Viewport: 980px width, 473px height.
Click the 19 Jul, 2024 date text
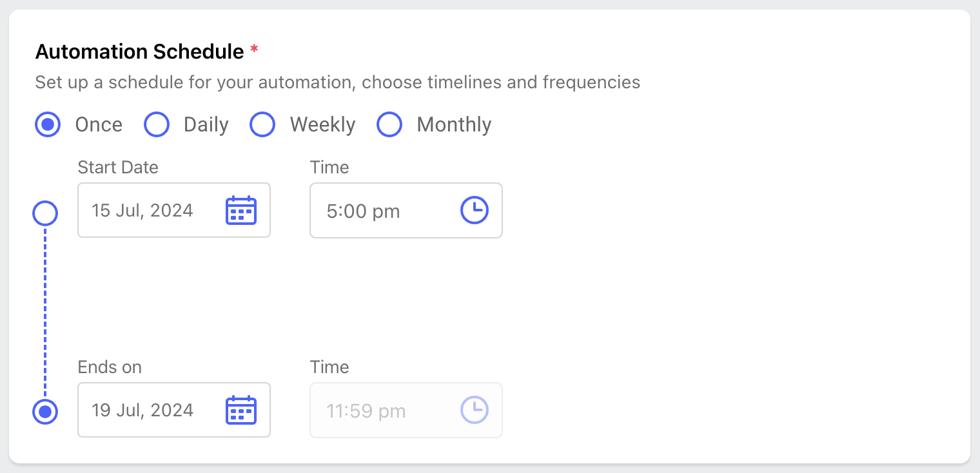[x=142, y=410]
